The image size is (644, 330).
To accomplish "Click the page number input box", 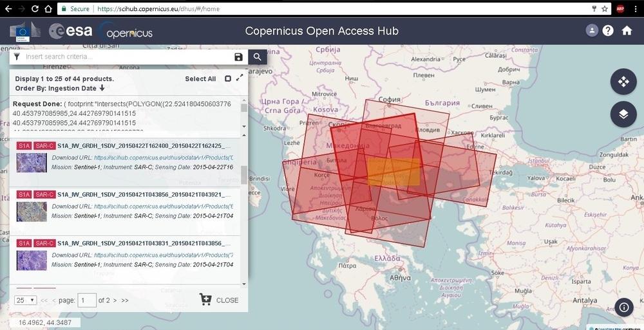I will 87,300.
